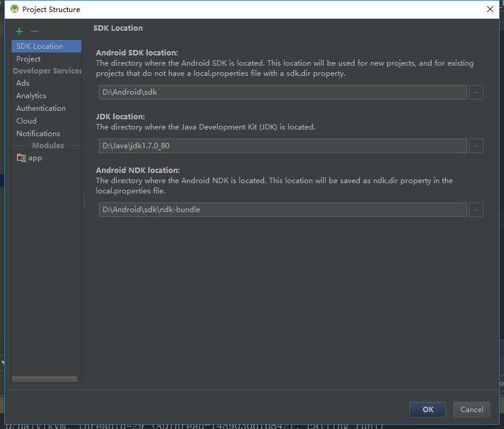504x429 pixels.
Task: Close the Project Structure dialog
Action: pyautogui.click(x=490, y=9)
